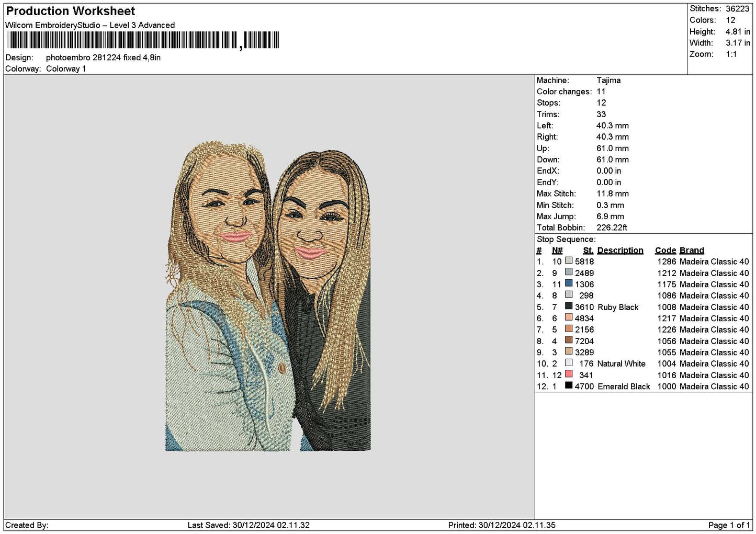Click the Height value 4.81 in
Image resolution: width=756 pixels, height=534 pixels.
point(738,31)
